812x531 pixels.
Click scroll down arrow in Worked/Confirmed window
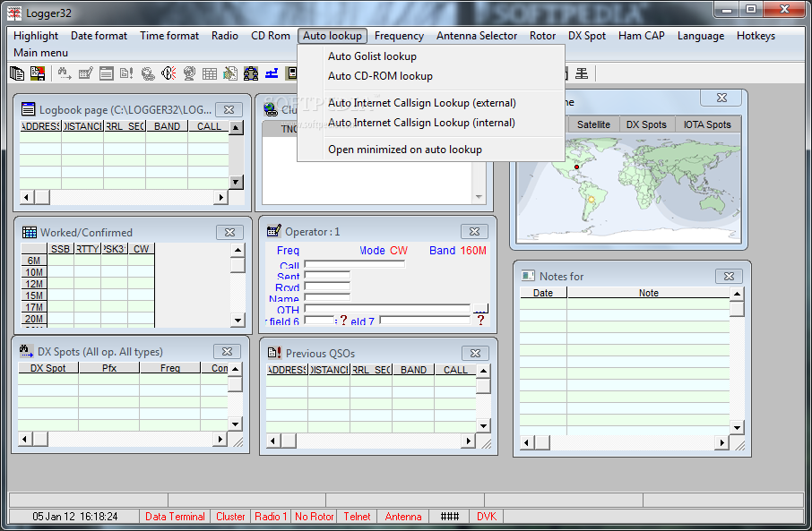(238, 321)
